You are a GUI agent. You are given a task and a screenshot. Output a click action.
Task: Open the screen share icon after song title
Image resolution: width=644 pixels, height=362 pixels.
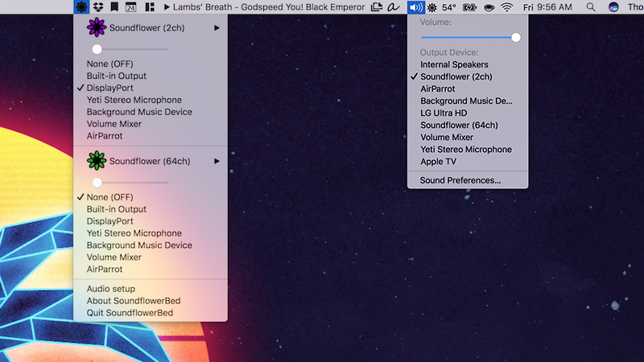377,7
